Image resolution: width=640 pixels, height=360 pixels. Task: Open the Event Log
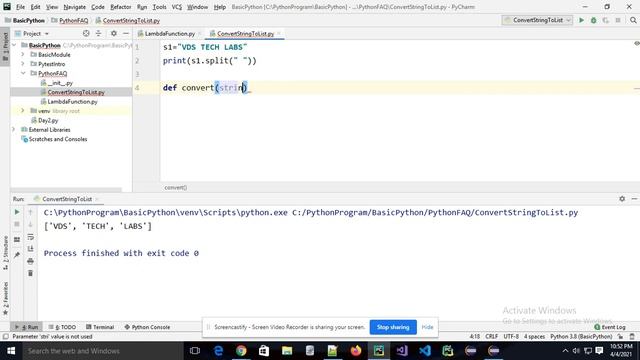pos(610,327)
